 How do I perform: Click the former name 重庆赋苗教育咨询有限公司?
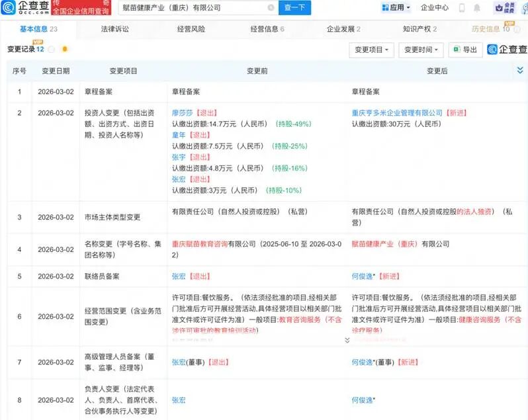tap(214, 244)
